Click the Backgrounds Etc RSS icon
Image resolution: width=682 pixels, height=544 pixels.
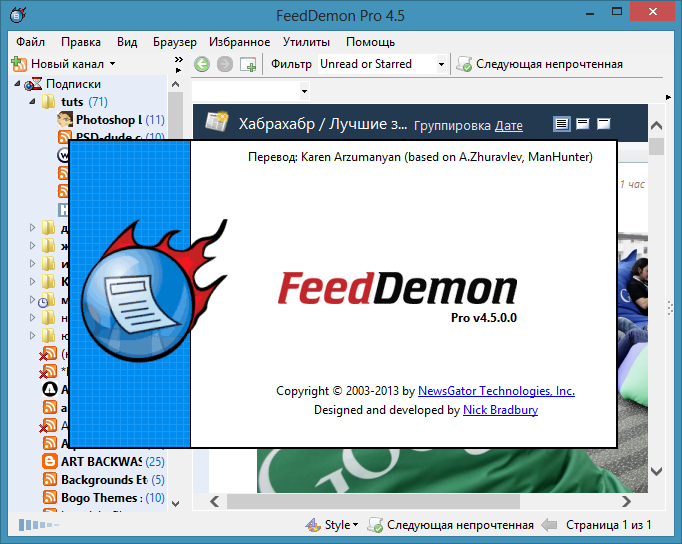[50, 479]
